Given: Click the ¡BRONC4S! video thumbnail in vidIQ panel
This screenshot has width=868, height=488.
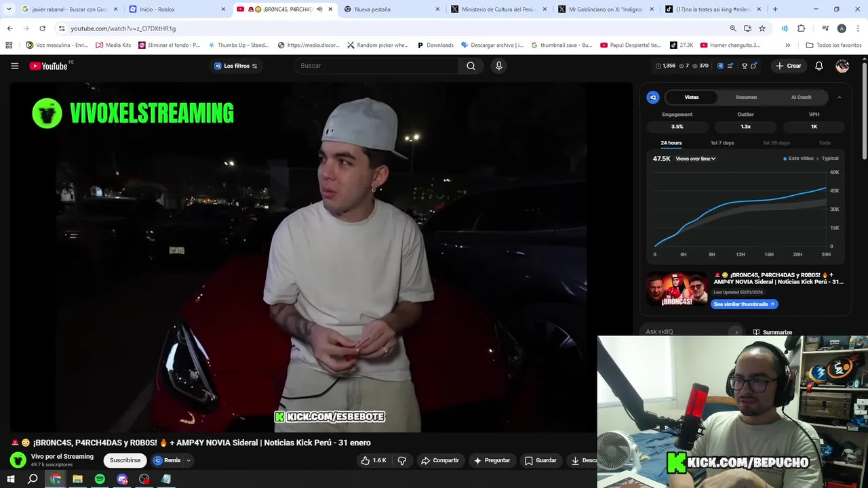Looking at the screenshot, I should [676, 289].
